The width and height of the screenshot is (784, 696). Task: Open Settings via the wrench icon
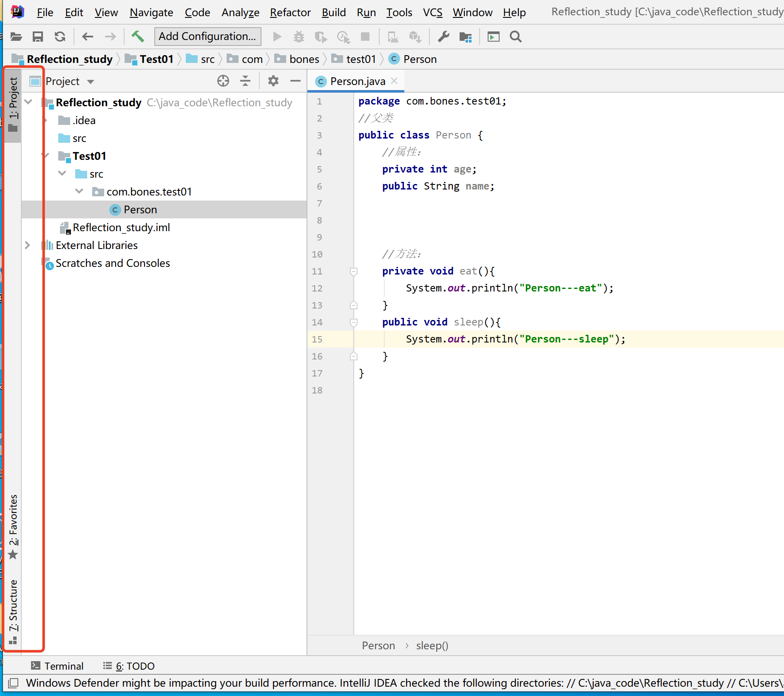tap(443, 37)
